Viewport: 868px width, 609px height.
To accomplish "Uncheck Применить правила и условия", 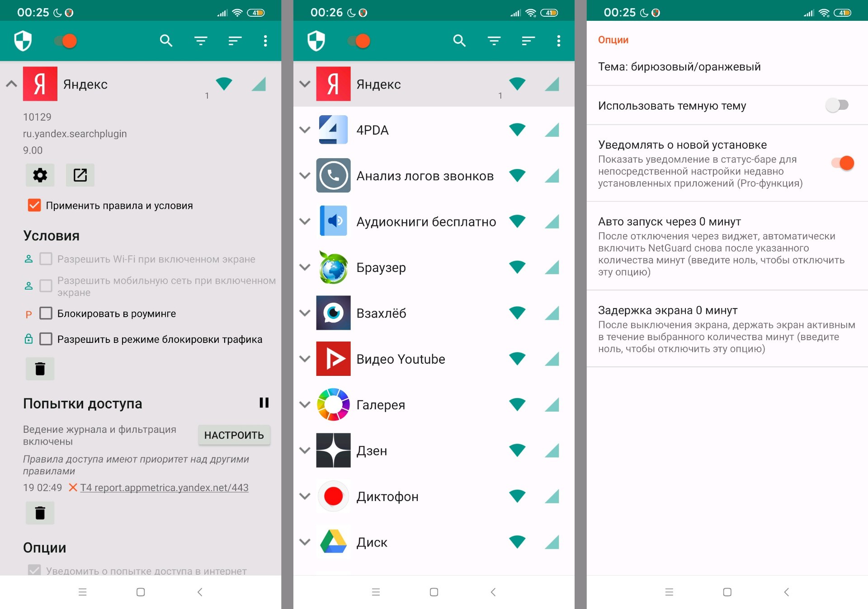I will [34, 205].
